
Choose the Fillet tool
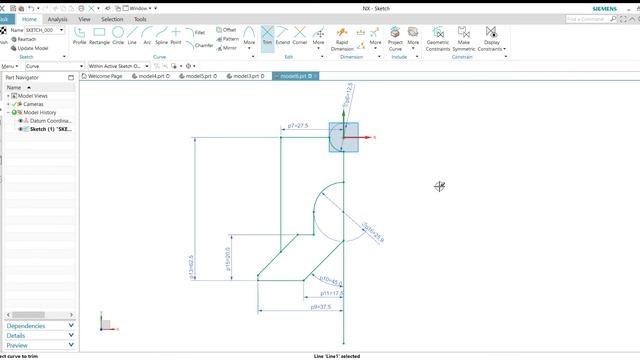(195, 32)
